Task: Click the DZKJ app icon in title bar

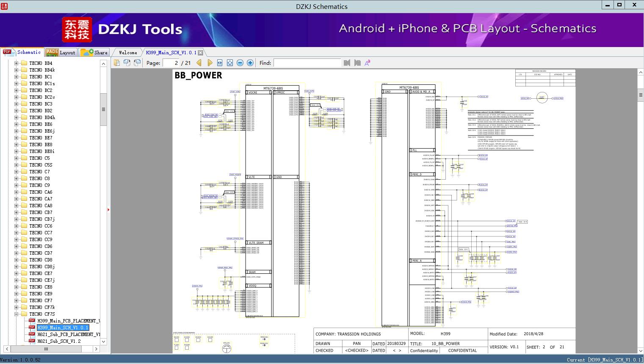Action: pyautogui.click(x=4, y=6)
